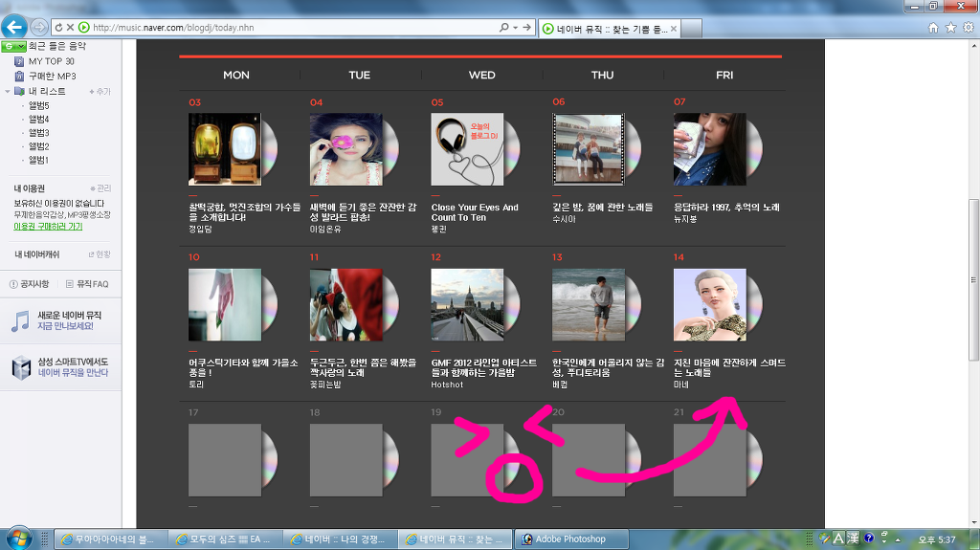The image size is (980, 550).
Task: Open Close Your Eyes And Count To Ten title
Action: 475,212
